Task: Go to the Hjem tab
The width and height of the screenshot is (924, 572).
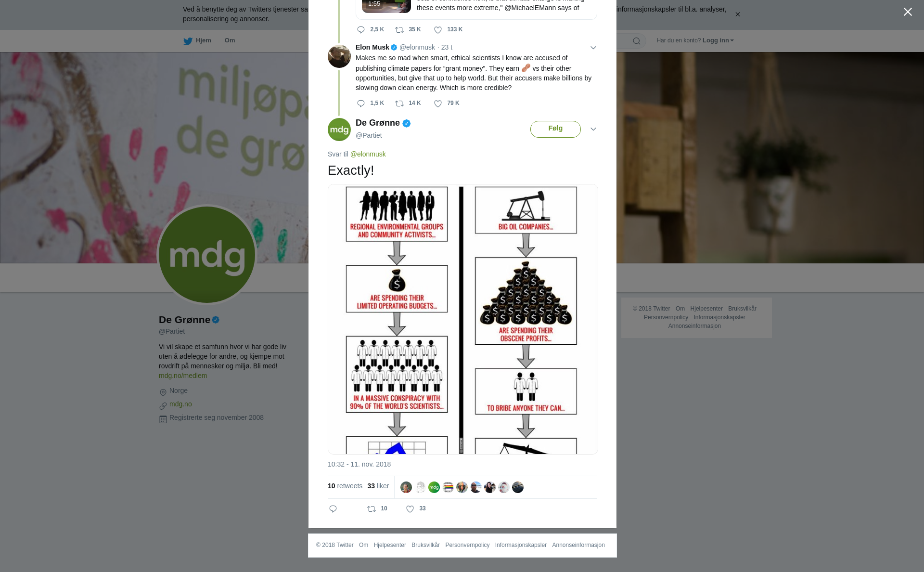Action: [197, 40]
